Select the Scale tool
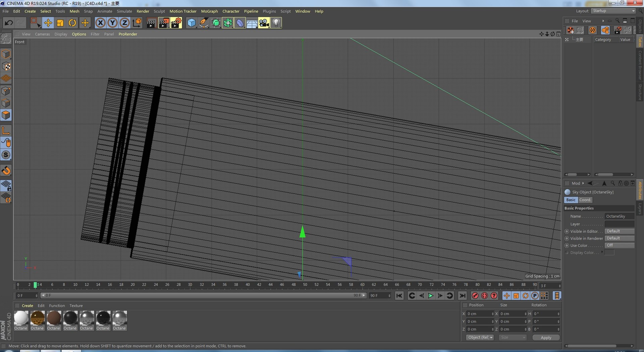 (x=60, y=23)
